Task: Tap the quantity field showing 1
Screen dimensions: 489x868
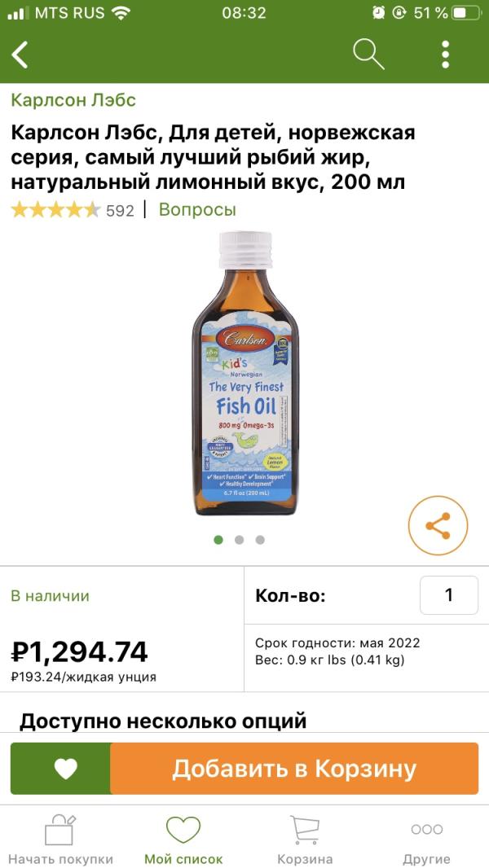Action: [448, 595]
